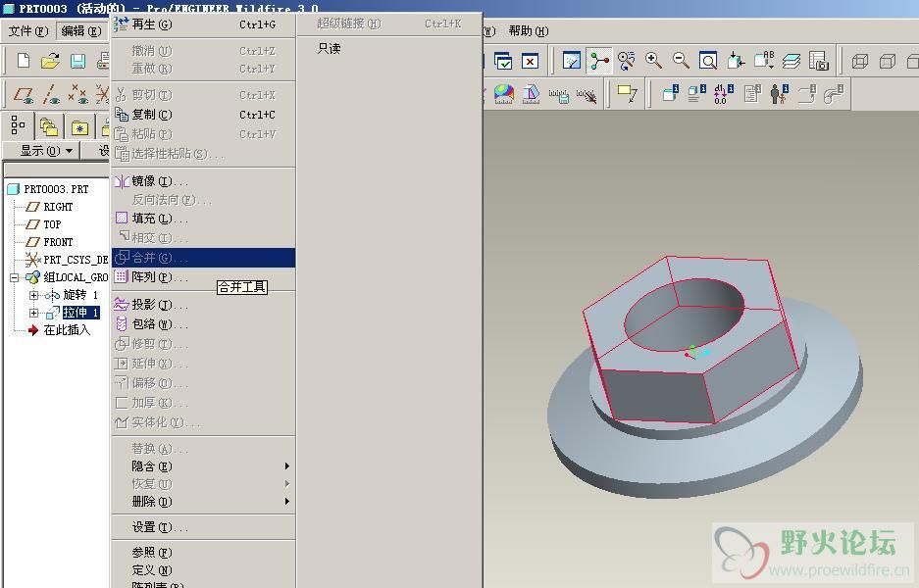Viewport: 919px width, 588px height.
Task: Choose 设置(T) from the edit menu
Action: pyautogui.click(x=203, y=527)
